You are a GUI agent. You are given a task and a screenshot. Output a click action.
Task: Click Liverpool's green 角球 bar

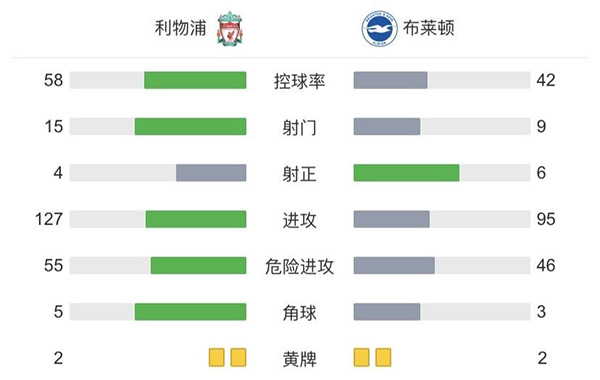click(191, 312)
